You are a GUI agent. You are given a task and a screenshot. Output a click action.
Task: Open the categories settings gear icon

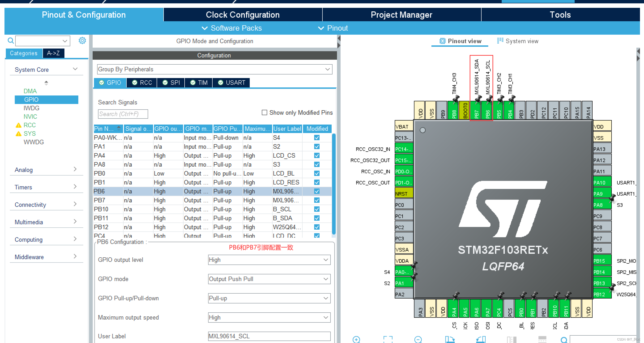(82, 40)
